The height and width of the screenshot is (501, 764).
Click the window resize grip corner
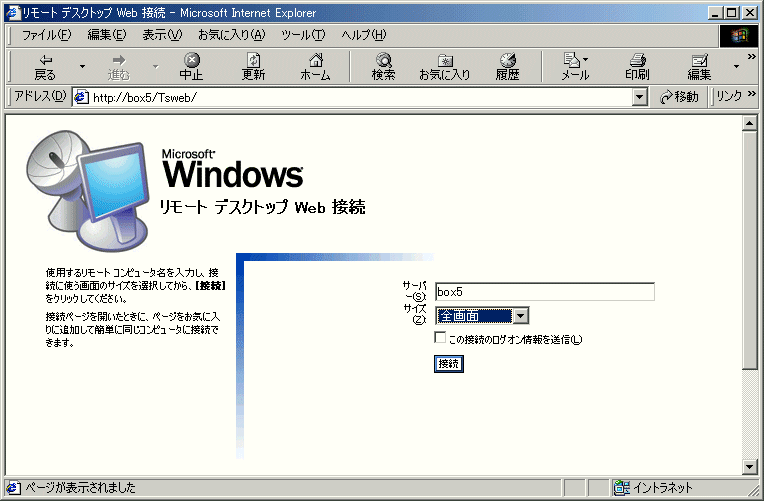tap(754, 491)
